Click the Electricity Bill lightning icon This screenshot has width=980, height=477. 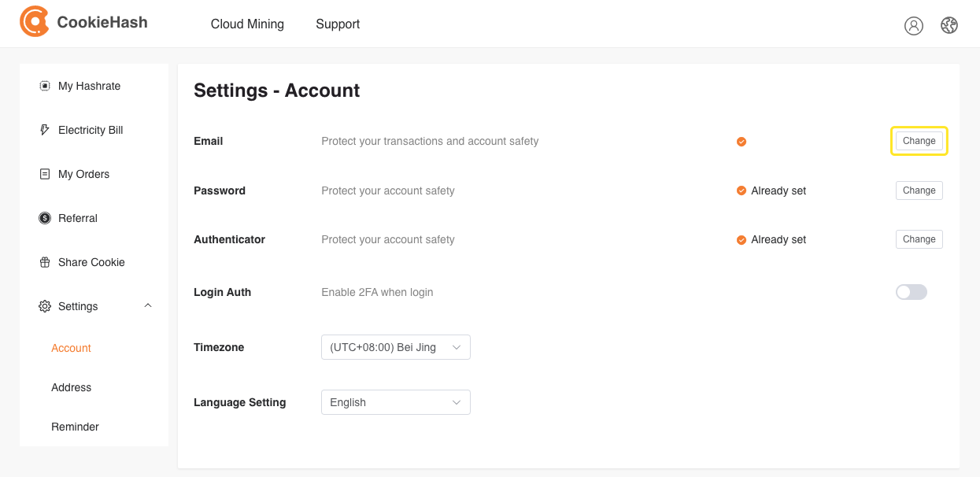(45, 130)
